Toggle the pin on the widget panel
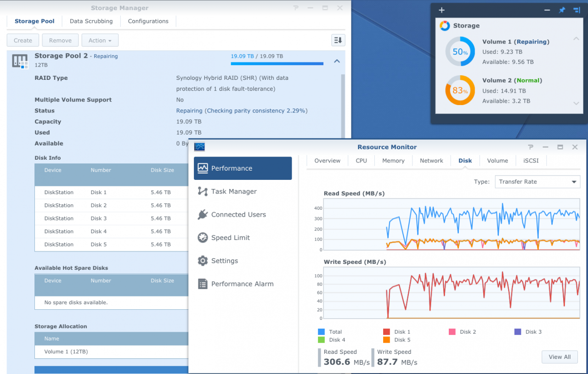 coord(562,10)
